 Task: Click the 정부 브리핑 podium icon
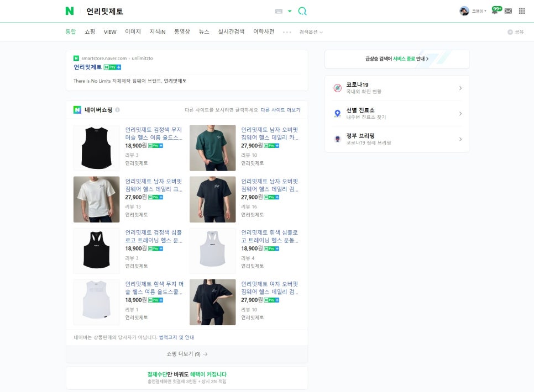point(338,139)
